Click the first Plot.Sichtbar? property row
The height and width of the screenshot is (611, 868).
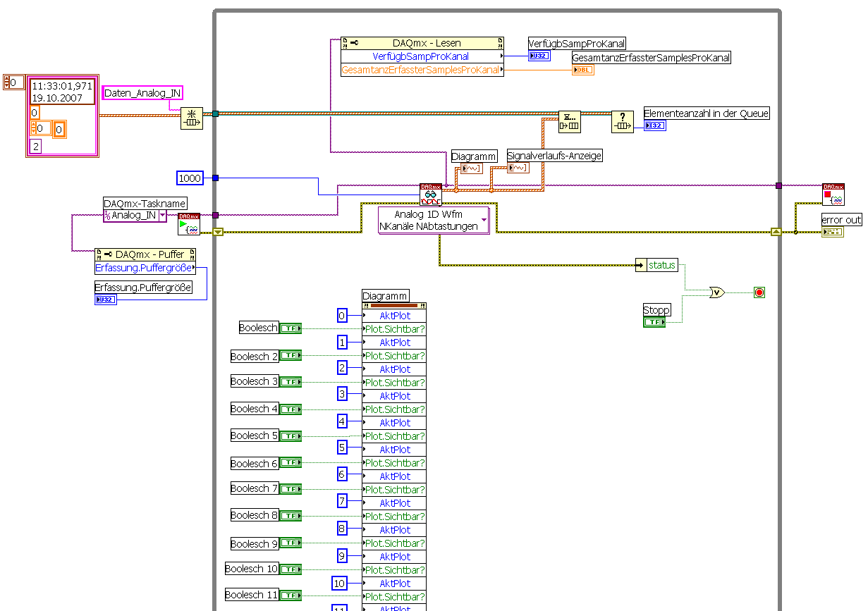pyautogui.click(x=394, y=329)
